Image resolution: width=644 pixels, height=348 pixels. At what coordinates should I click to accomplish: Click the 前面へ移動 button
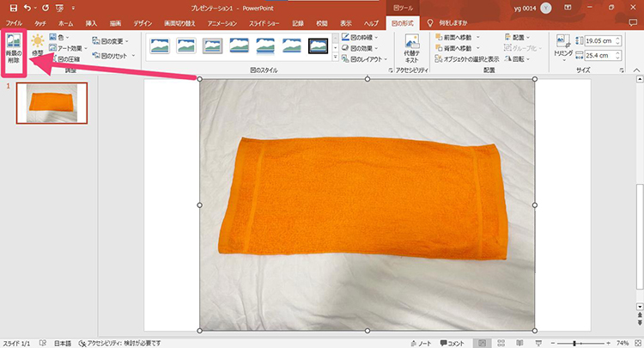coord(457,38)
